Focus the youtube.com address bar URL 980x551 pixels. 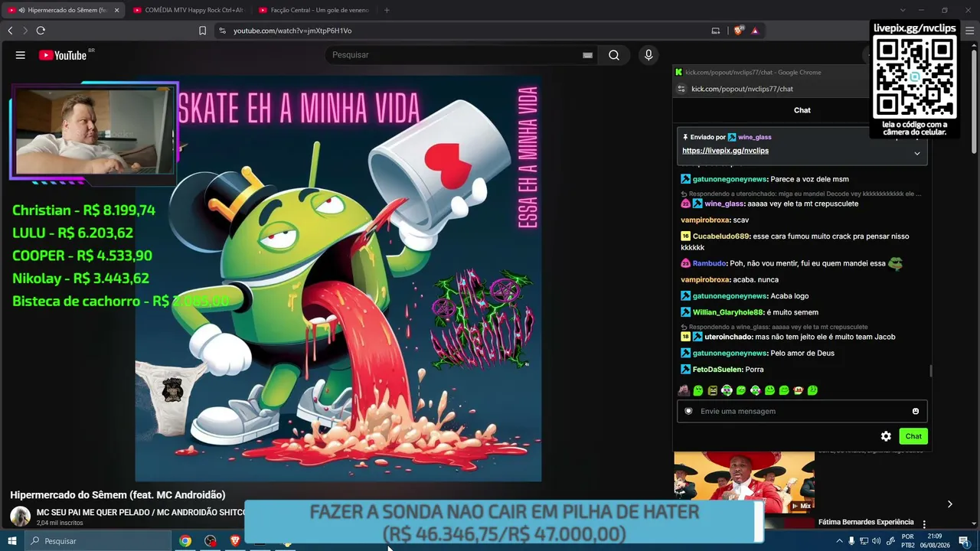pos(292,31)
